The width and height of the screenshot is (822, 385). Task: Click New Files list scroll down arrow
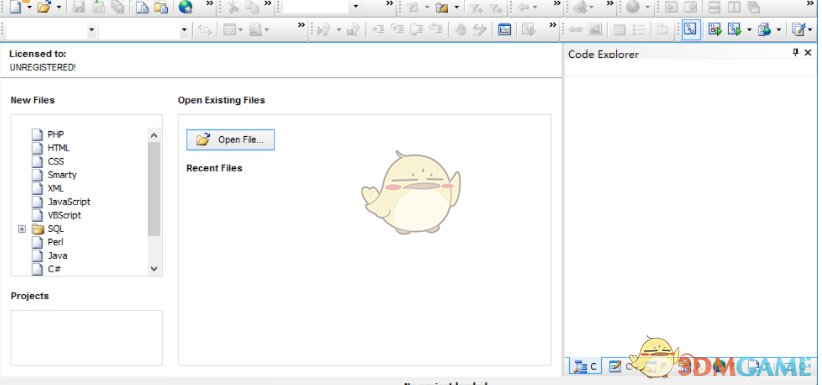click(x=154, y=269)
